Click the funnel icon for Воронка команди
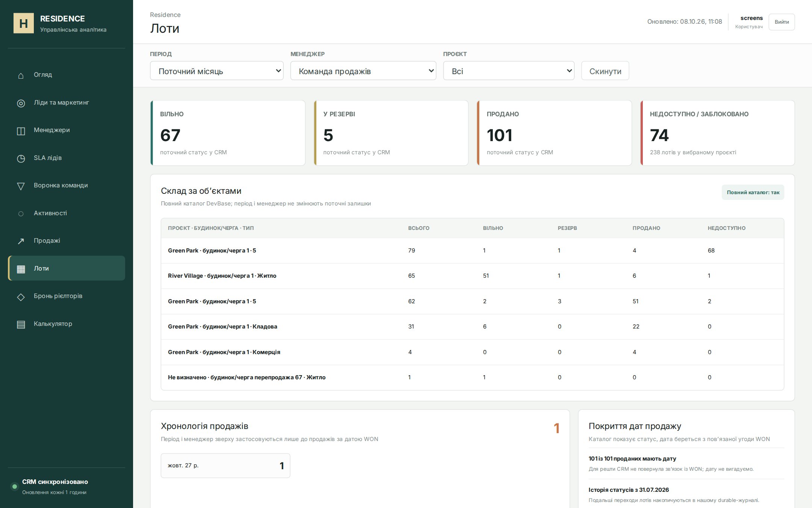The height and width of the screenshot is (508, 812). (x=21, y=186)
